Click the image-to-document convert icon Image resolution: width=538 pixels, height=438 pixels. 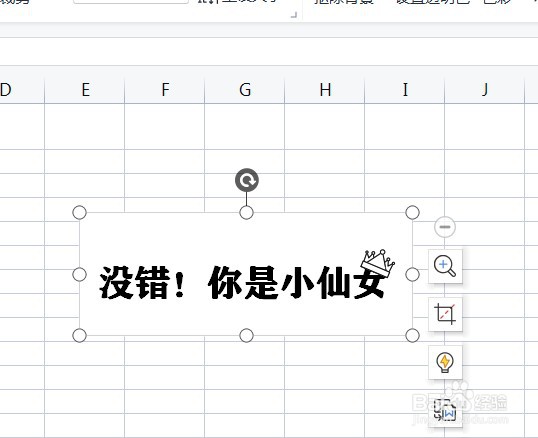(x=445, y=410)
